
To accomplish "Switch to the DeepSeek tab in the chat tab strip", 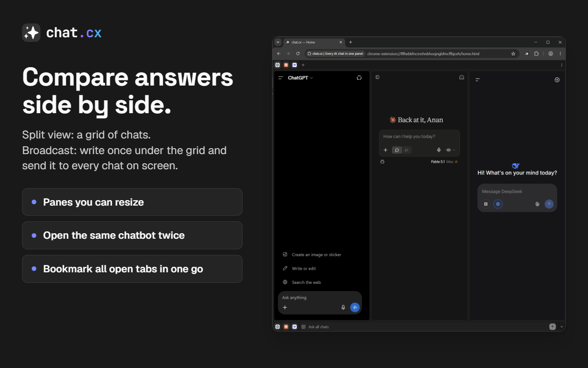I will 294,65.
